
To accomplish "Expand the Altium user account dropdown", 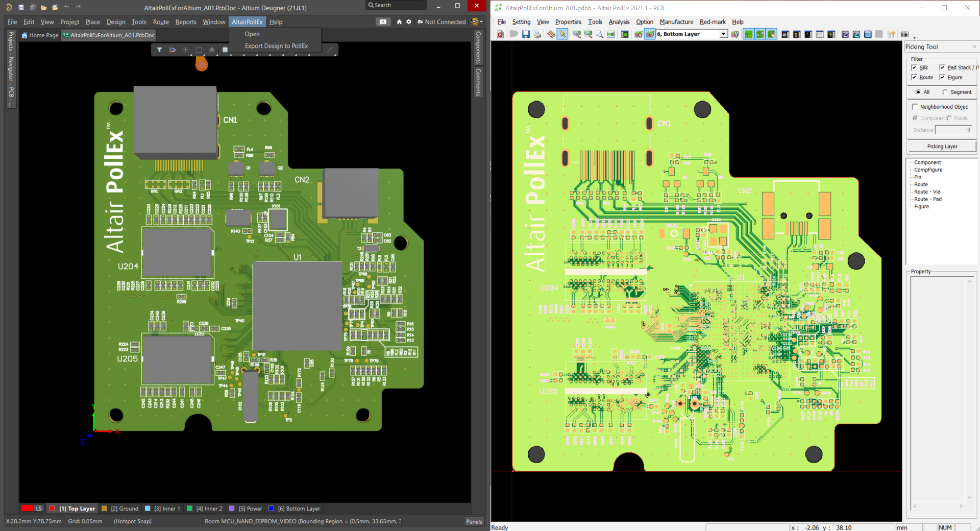I will coord(477,22).
